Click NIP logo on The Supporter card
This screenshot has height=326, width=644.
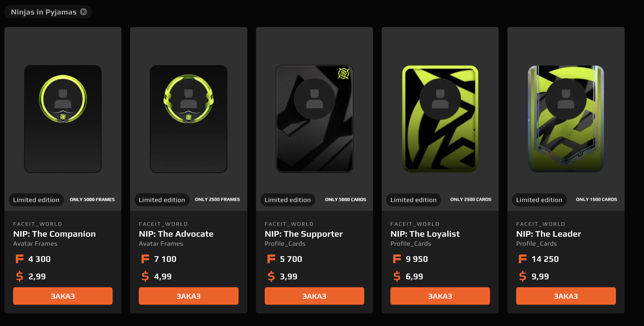344,73
